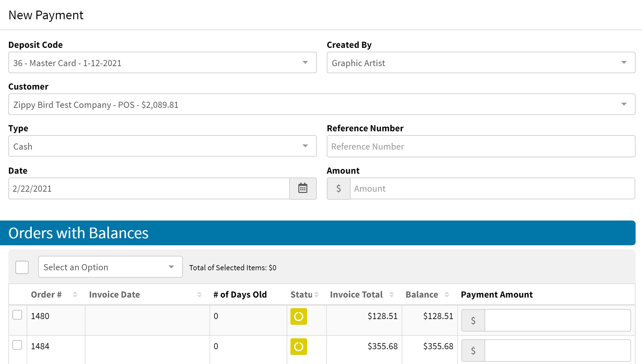
Task: Click payment amount field for order 1480
Action: 557,320
